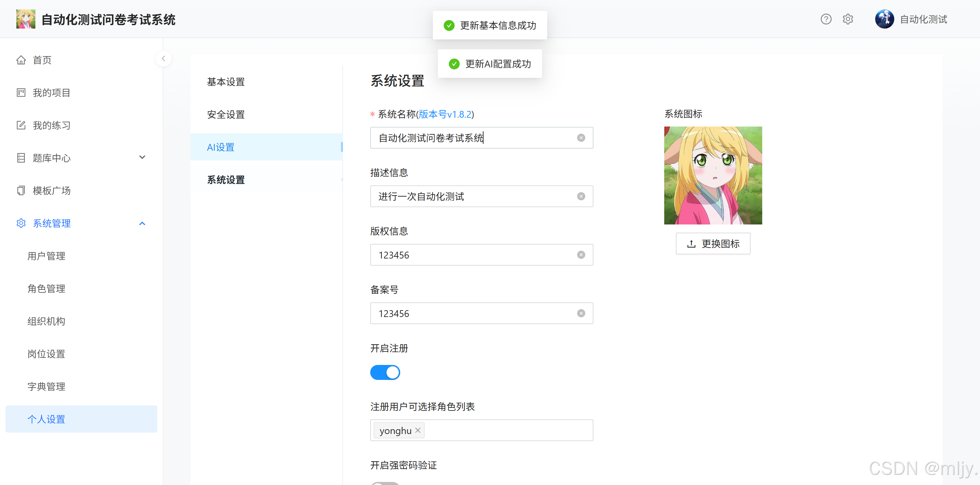Open the registered user role list dropdown
980x485 pixels.
click(510, 430)
